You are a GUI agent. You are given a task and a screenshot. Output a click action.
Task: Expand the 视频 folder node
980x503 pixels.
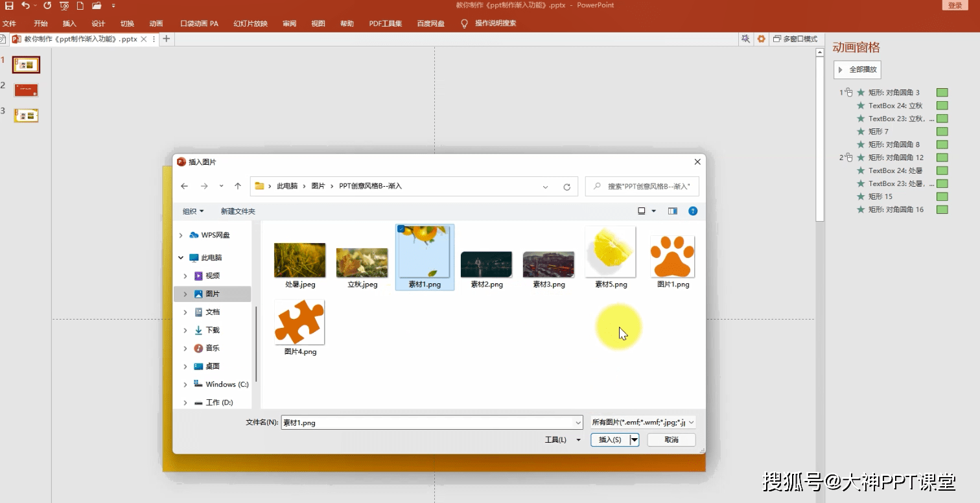pyautogui.click(x=185, y=276)
